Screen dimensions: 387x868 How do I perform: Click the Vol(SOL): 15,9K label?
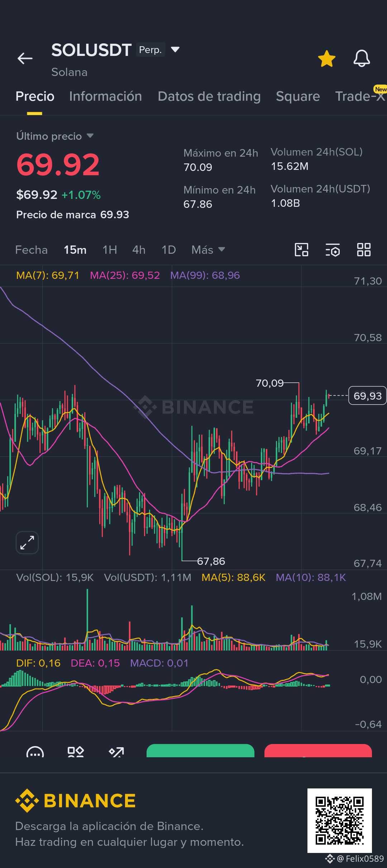click(x=55, y=577)
